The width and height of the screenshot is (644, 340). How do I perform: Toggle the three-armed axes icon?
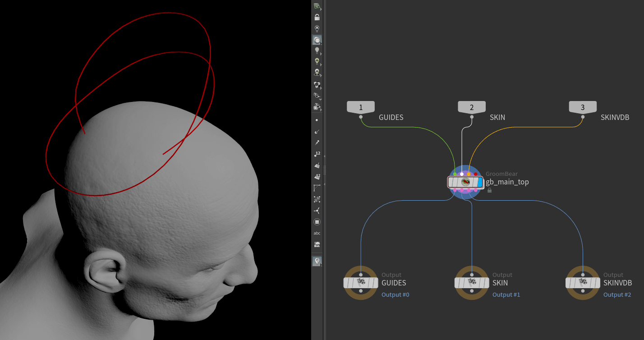pyautogui.click(x=317, y=211)
